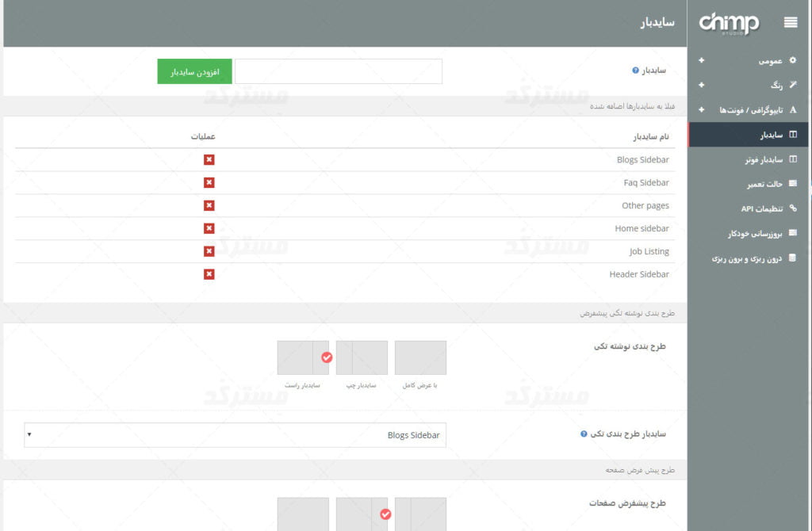Delete the Blogs Sidebar row

click(209, 160)
